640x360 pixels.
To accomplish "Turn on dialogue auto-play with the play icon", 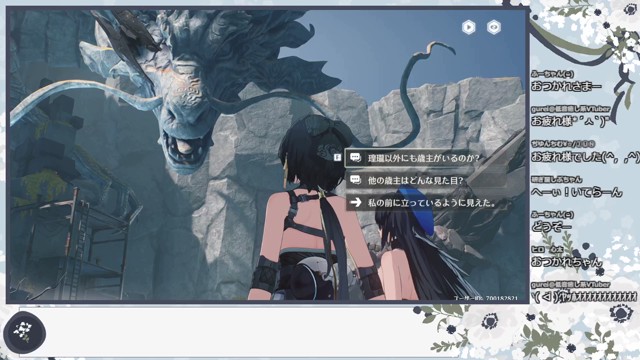I will click(469, 27).
